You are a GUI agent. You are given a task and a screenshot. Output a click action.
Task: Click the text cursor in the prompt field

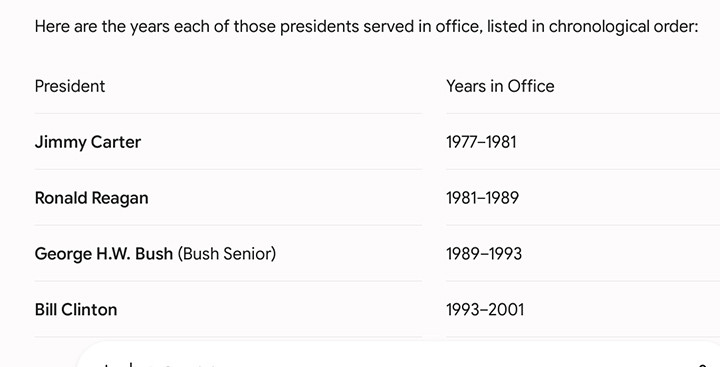[x=131, y=365]
